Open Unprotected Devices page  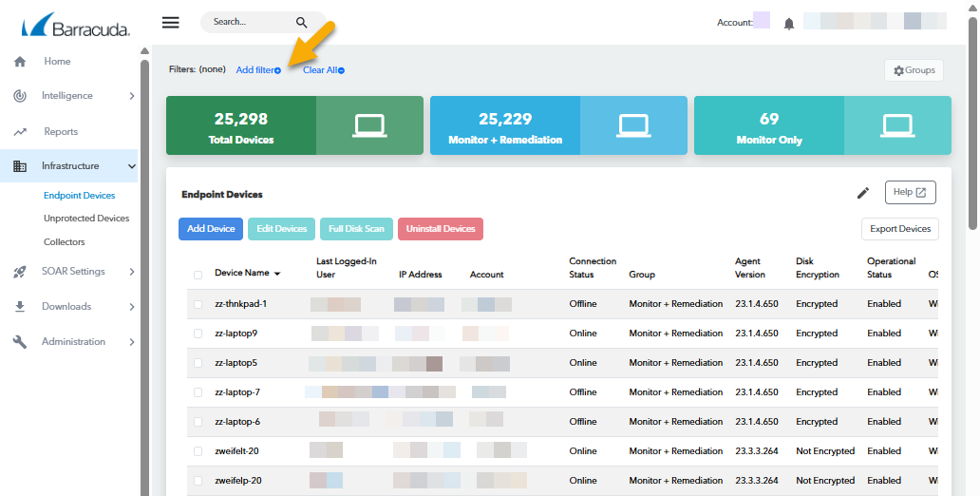click(x=86, y=219)
